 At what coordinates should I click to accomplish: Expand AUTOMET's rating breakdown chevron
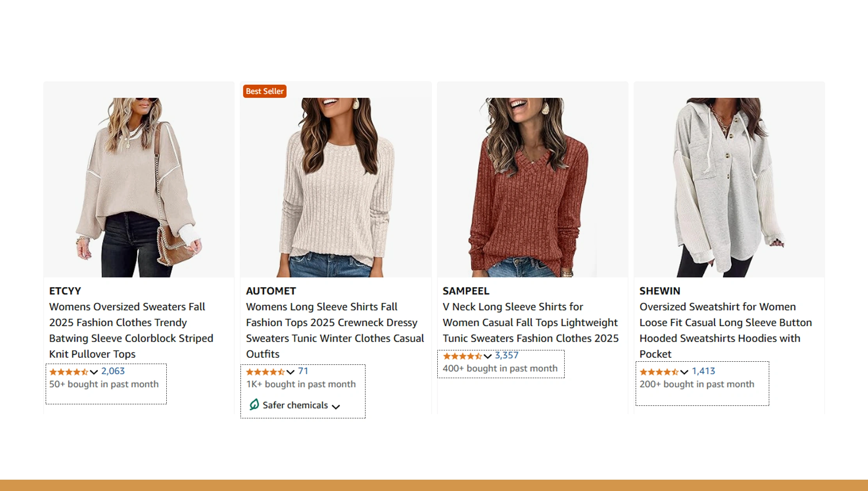290,372
